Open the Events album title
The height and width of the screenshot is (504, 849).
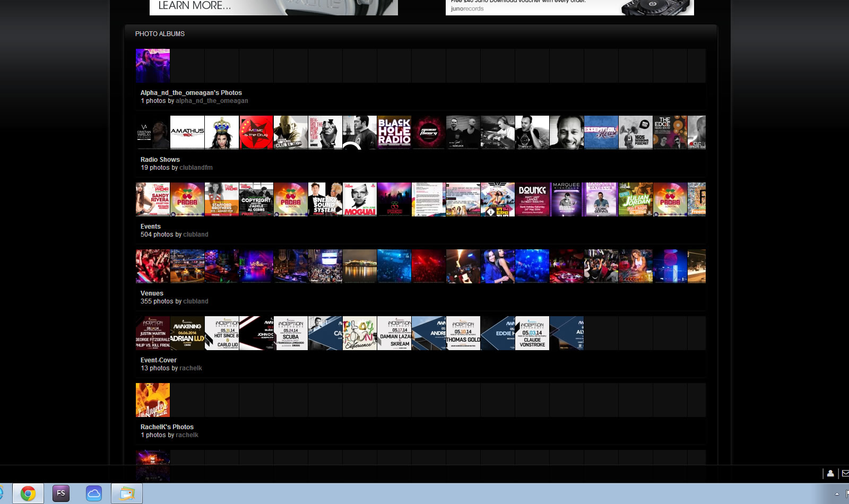tap(151, 227)
